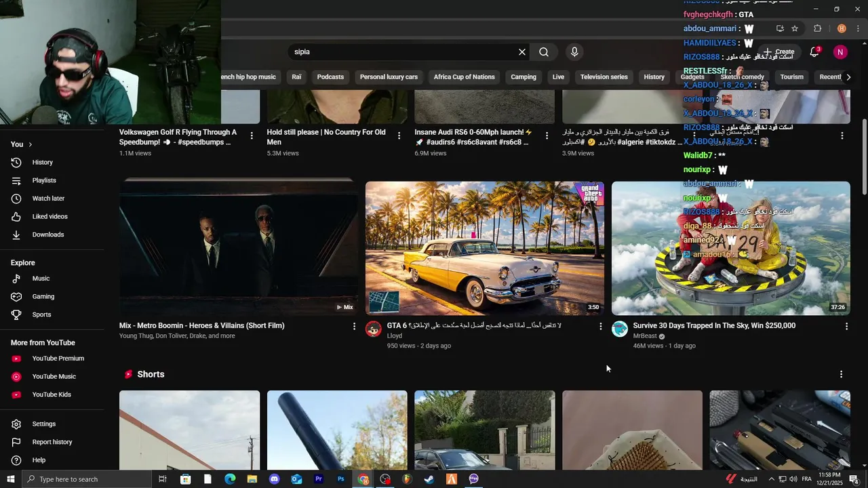Click the magnifier search button
Viewport: 868px width, 488px height.
click(x=544, y=52)
